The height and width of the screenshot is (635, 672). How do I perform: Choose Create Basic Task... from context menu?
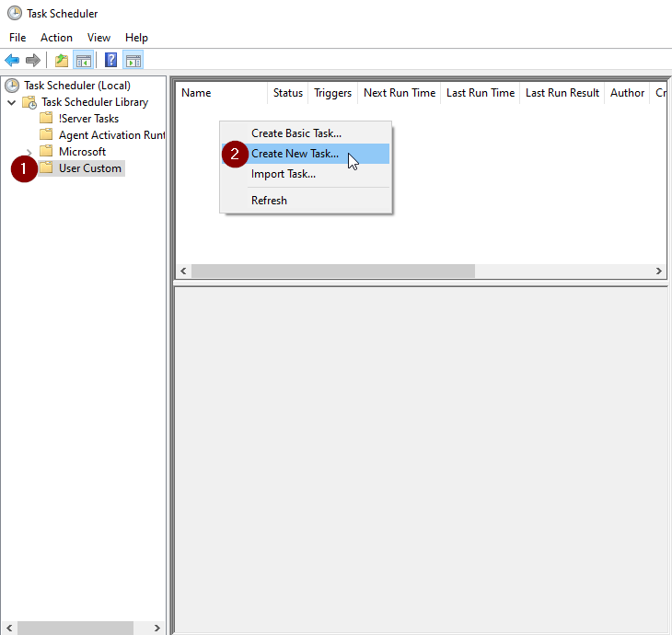(306, 133)
